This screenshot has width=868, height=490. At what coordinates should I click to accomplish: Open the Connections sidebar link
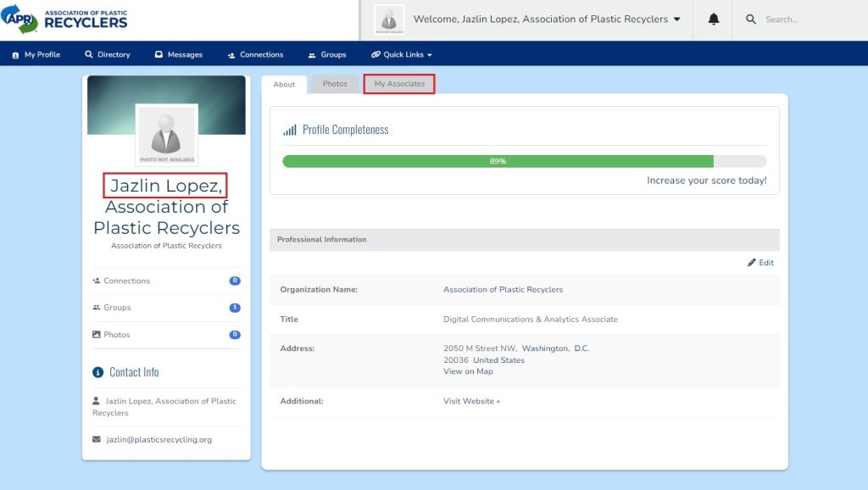127,281
